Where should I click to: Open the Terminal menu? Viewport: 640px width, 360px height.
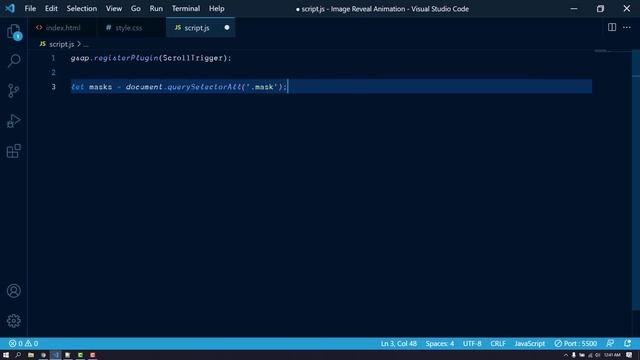186,9
